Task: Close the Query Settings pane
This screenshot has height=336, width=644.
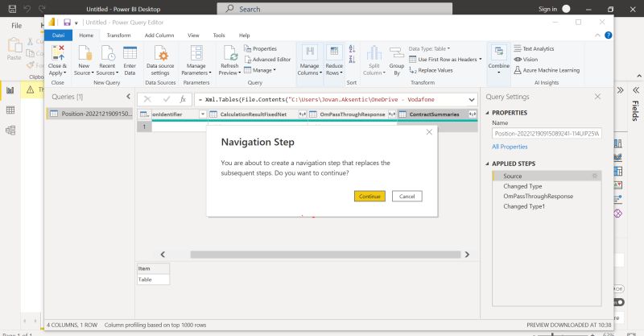Action: pyautogui.click(x=597, y=96)
